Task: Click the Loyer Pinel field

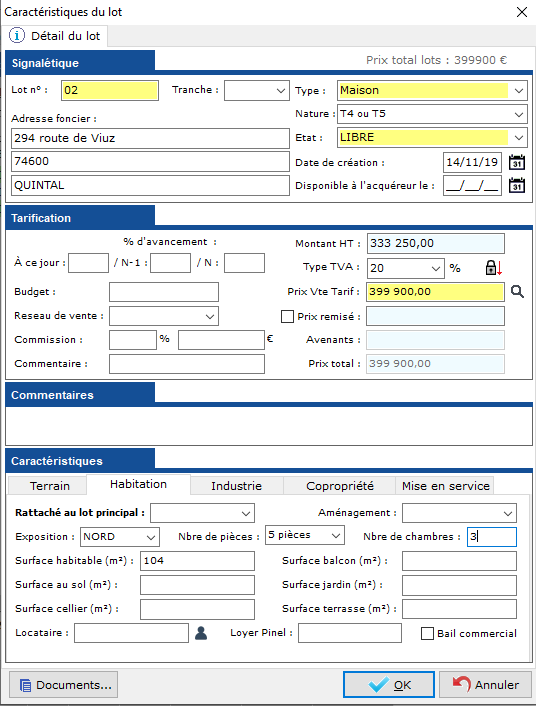Action: tap(350, 633)
